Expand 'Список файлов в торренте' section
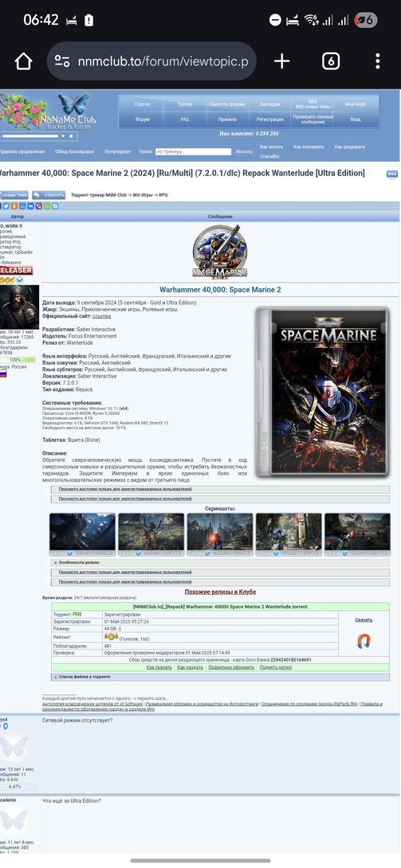This screenshot has height=868, width=401. pyautogui.click(x=81, y=676)
